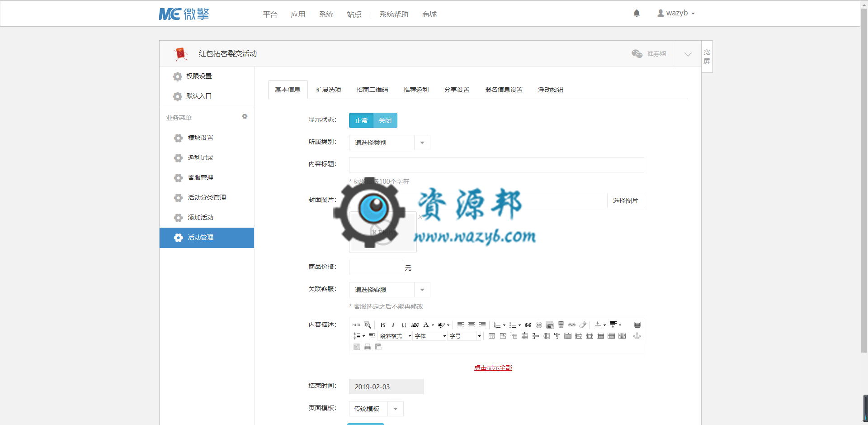Toggle HTML source mode in editor
Viewport: 868px width, 425px height.
tap(356, 325)
